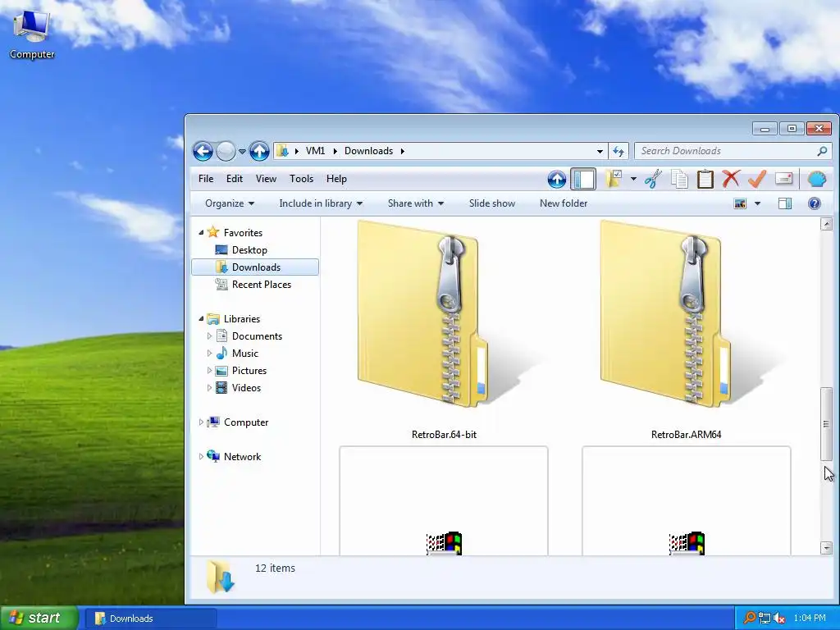Click the folder options checkbox icon

(614, 179)
